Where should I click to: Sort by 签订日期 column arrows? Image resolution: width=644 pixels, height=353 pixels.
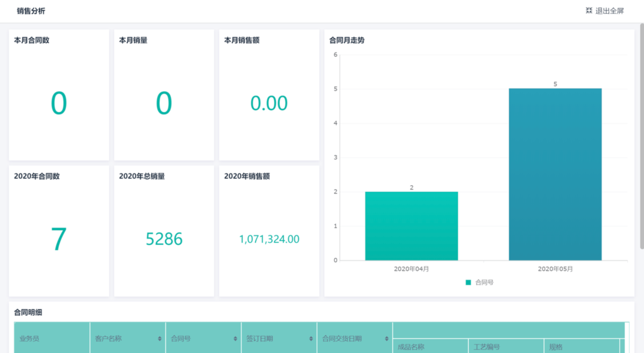(x=311, y=339)
